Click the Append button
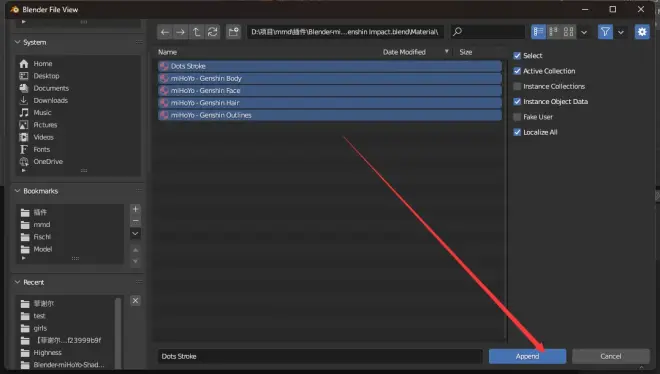 [527, 356]
